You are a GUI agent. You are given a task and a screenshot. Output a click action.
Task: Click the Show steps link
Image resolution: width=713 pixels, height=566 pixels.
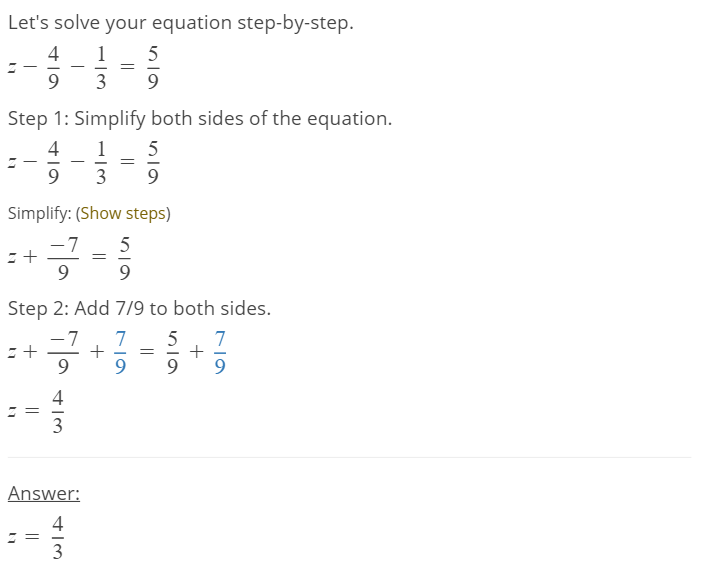click(x=125, y=213)
